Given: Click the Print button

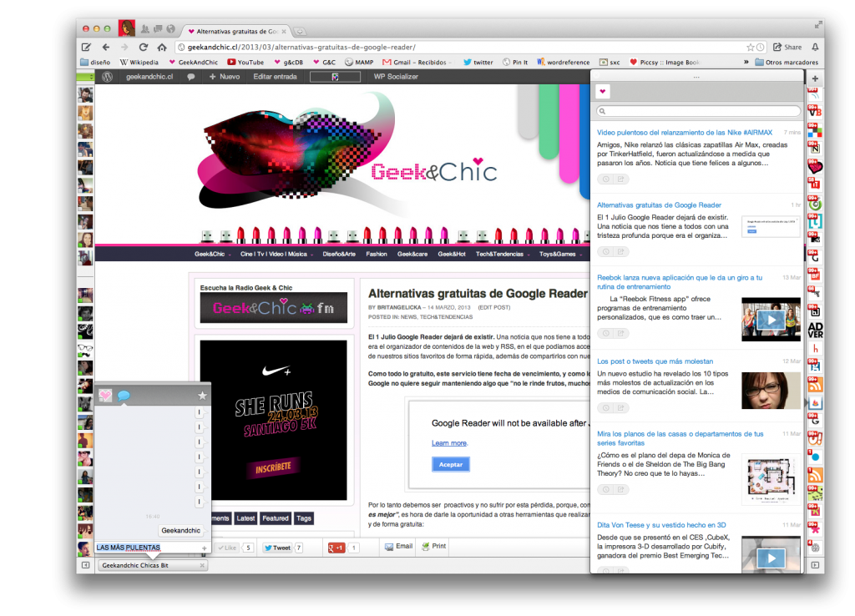Looking at the screenshot, I should pos(433,546).
